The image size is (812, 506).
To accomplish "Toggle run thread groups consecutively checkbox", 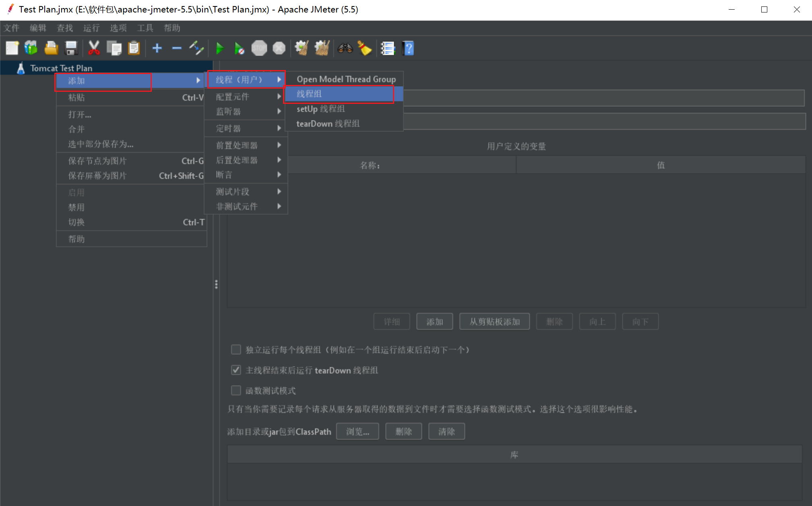I will (236, 349).
